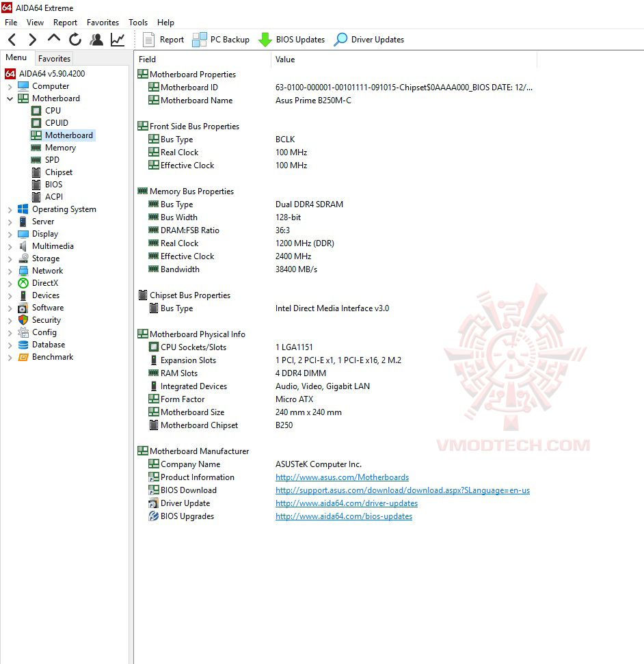Switch to the Menu tab

[16, 57]
